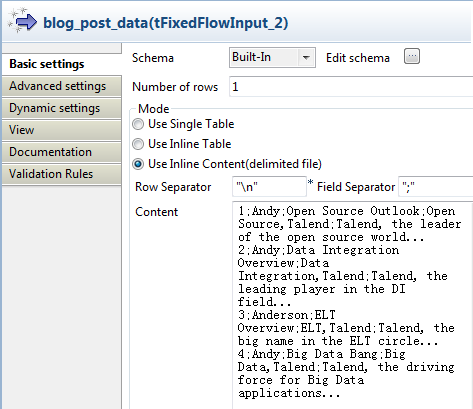Viewport: 473px width, 409px height.
Task: Click the Use Inline Content(delimited file) label
Action: [235, 164]
